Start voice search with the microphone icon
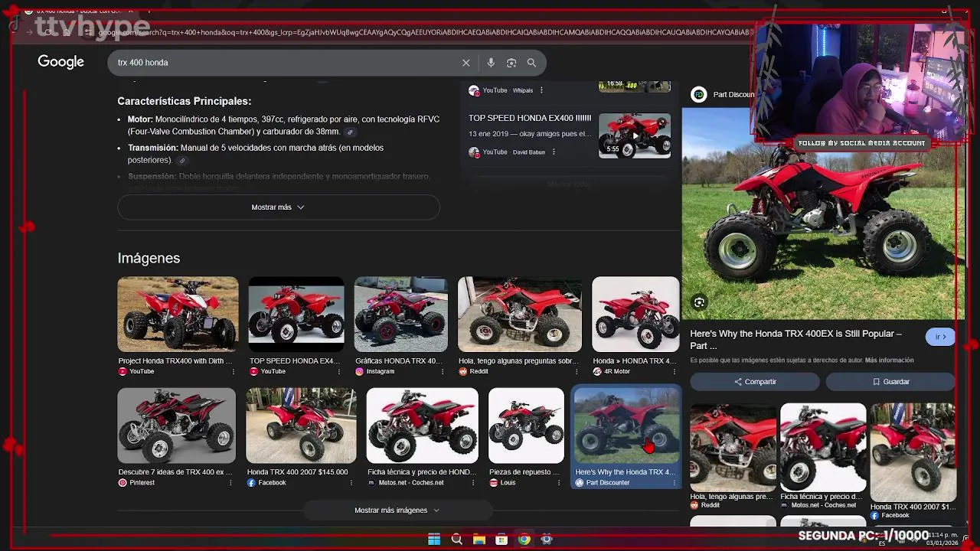Screen dimensions: 980x551 coord(491,63)
